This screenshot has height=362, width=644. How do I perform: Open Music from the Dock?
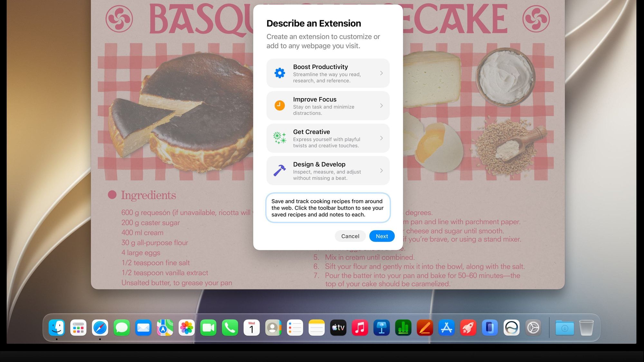(x=360, y=328)
